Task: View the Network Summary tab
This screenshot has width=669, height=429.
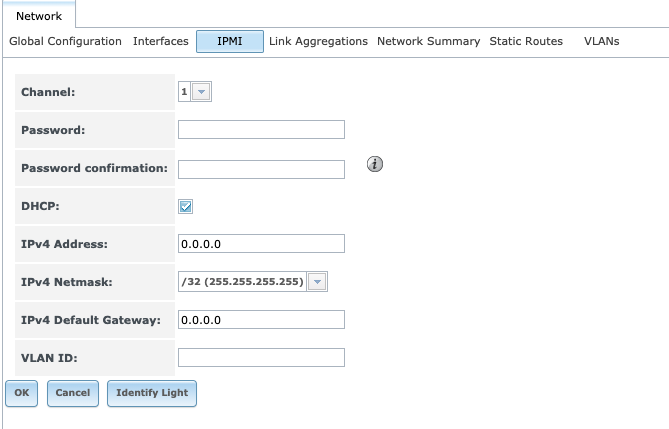Action: click(x=428, y=41)
